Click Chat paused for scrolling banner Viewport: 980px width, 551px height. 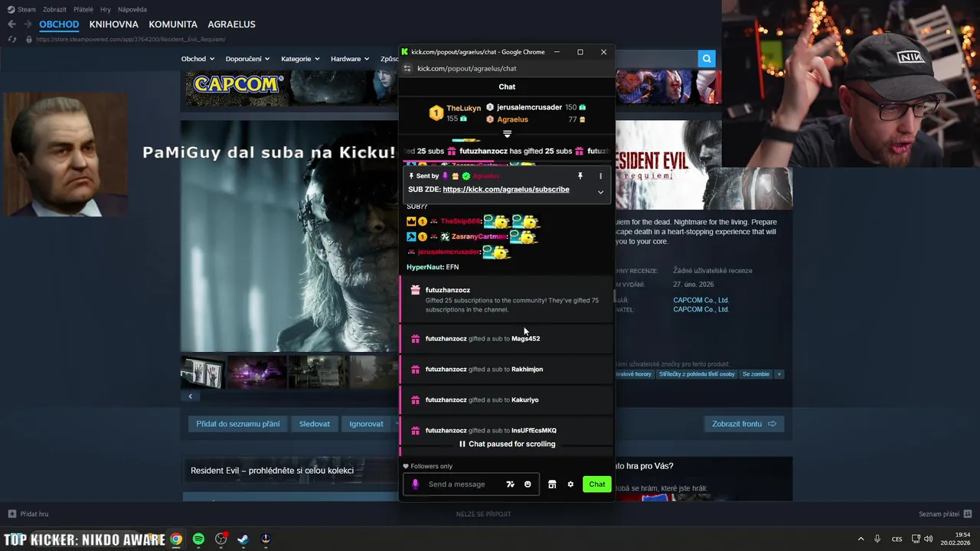coord(507,444)
